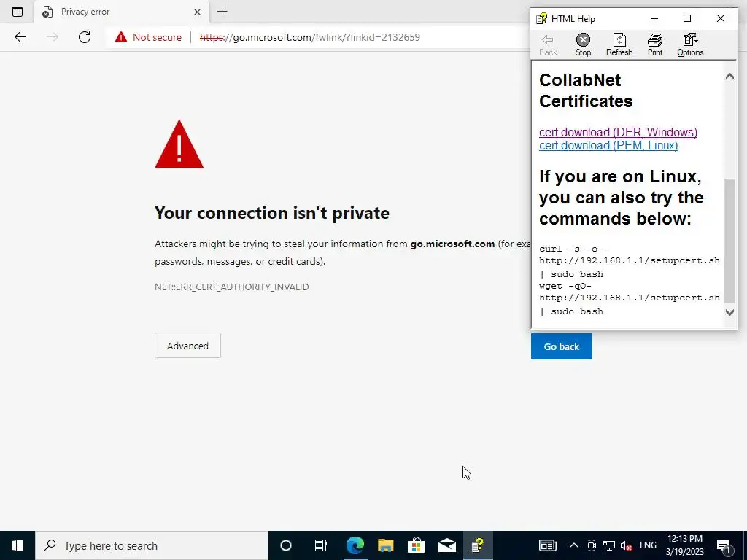Click the address bar URL go.microsoft.com
The width and height of the screenshot is (747, 560).
tap(309, 37)
